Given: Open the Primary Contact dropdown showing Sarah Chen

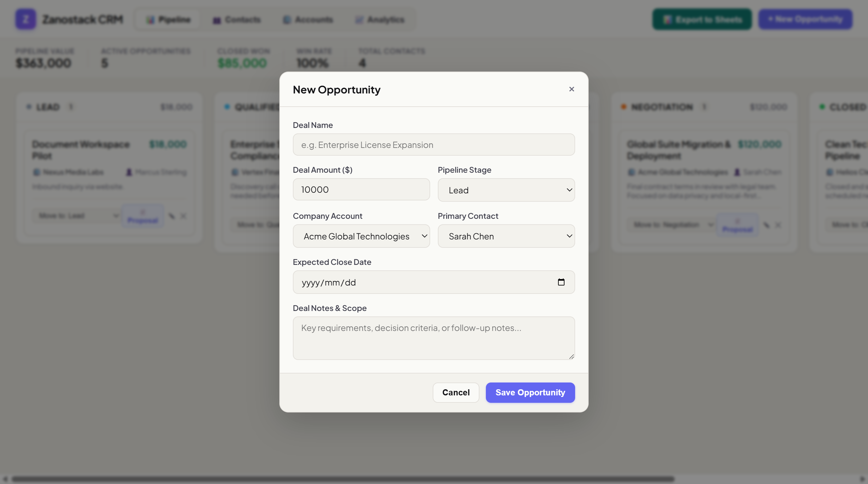Looking at the screenshot, I should pyautogui.click(x=506, y=236).
